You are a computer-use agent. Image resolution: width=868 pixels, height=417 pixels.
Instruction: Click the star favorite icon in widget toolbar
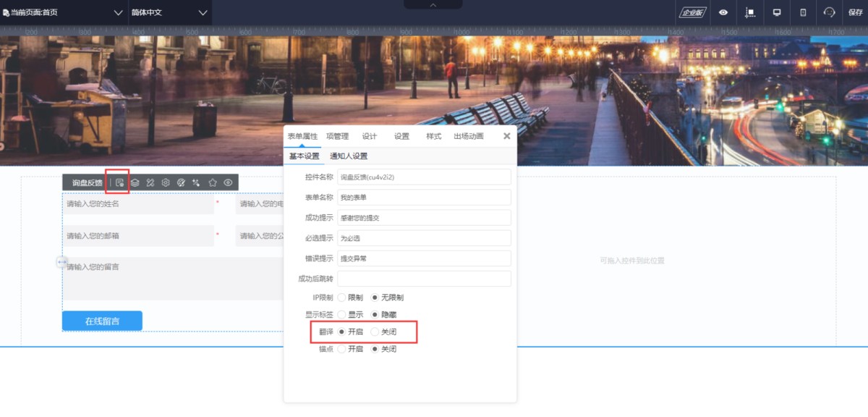213,182
